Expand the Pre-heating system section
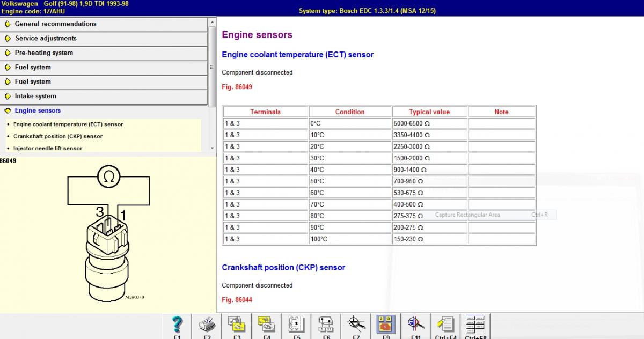 (43, 53)
